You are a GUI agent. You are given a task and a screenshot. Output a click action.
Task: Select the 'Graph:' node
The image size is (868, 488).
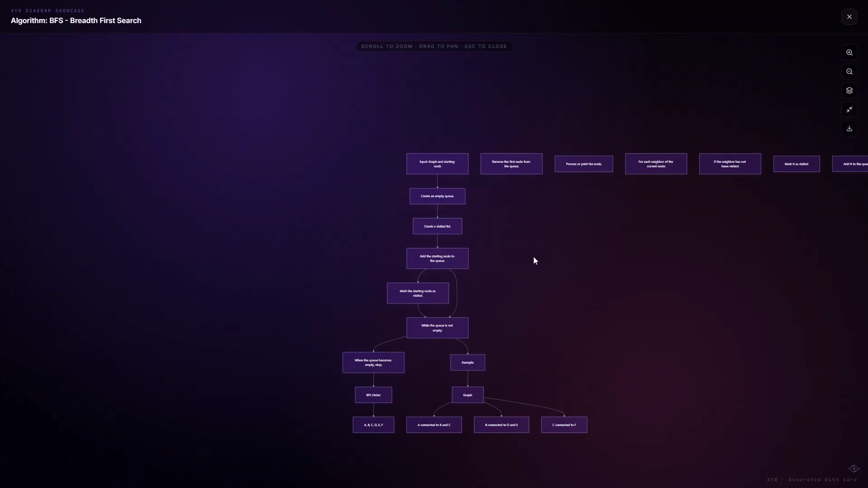click(468, 395)
